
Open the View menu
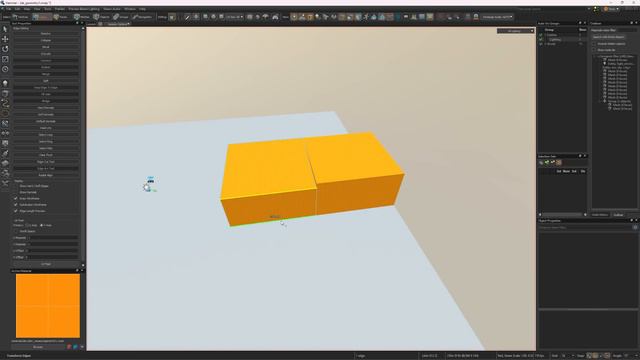37,9
